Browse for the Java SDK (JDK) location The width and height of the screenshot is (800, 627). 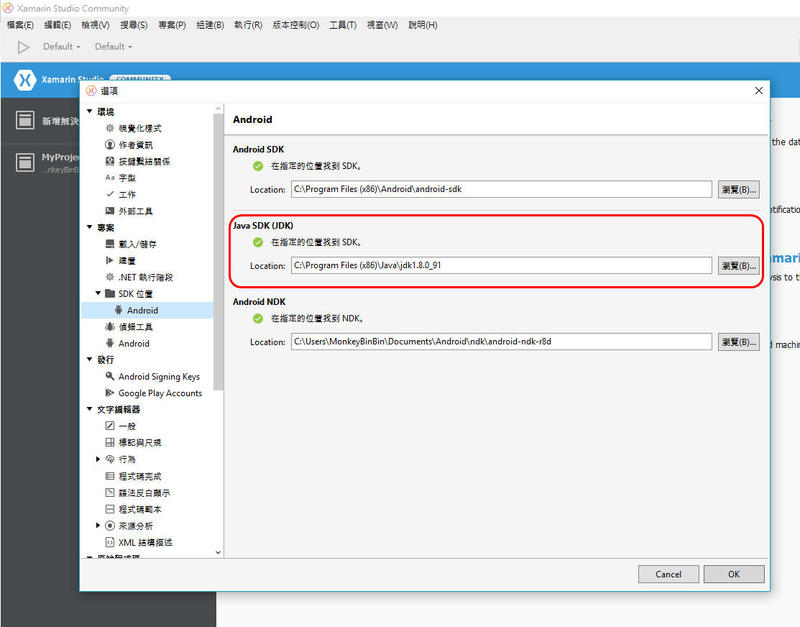click(738, 266)
